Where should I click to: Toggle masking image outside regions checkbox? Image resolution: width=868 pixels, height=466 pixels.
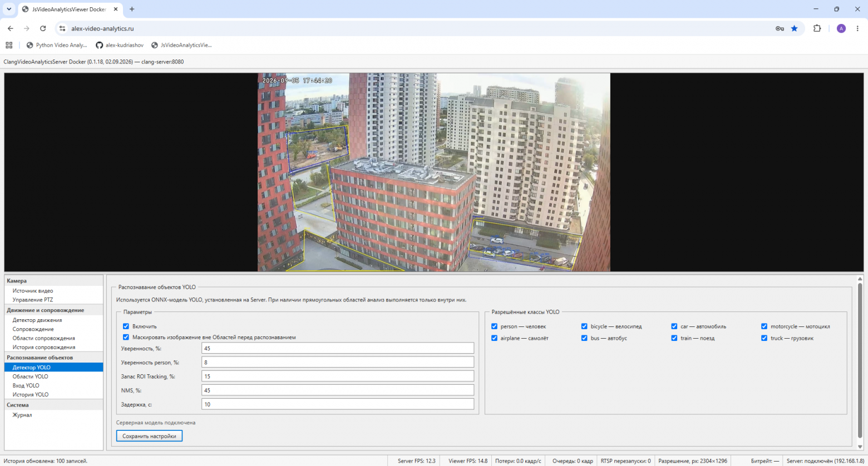tap(126, 337)
